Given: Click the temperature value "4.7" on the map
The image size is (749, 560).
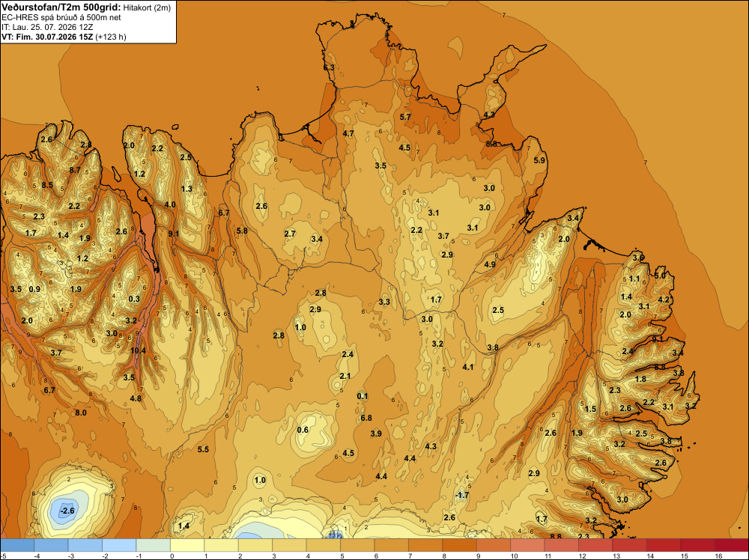Looking at the screenshot, I should [348, 133].
